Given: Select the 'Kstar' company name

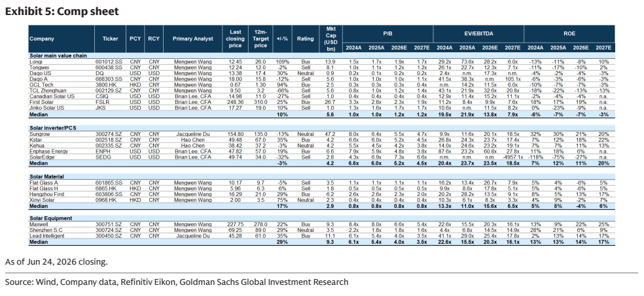Looking at the screenshot, I should [36, 140].
